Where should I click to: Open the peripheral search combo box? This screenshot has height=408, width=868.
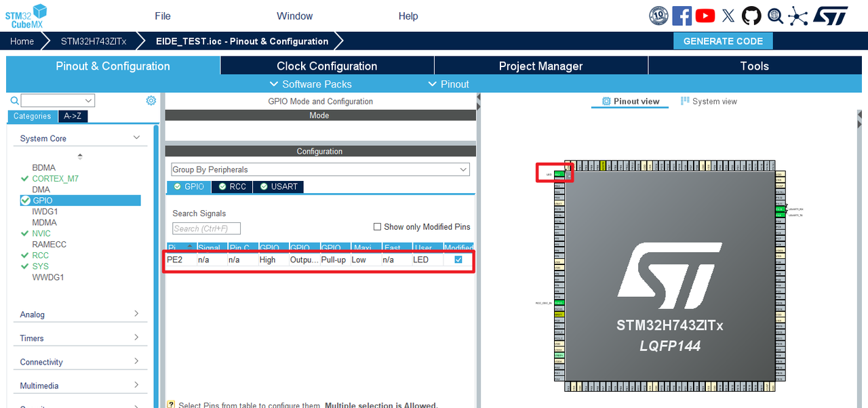pyautogui.click(x=58, y=101)
